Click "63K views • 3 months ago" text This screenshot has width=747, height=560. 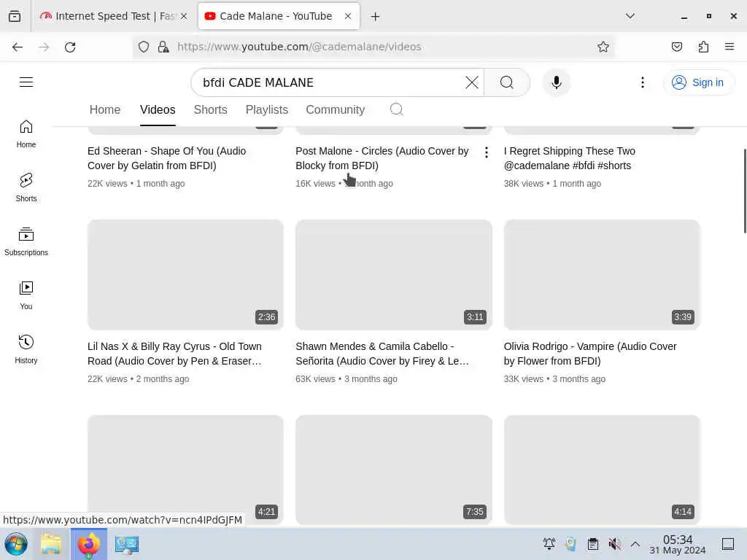(347, 379)
